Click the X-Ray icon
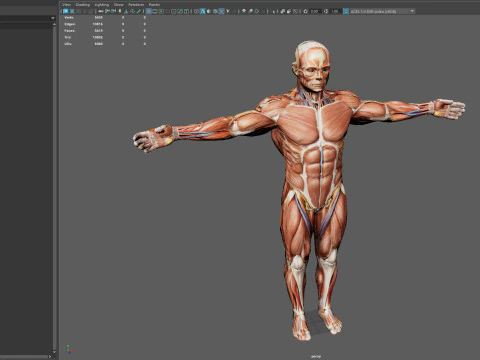This screenshot has height=360, width=480. [x=283, y=11]
